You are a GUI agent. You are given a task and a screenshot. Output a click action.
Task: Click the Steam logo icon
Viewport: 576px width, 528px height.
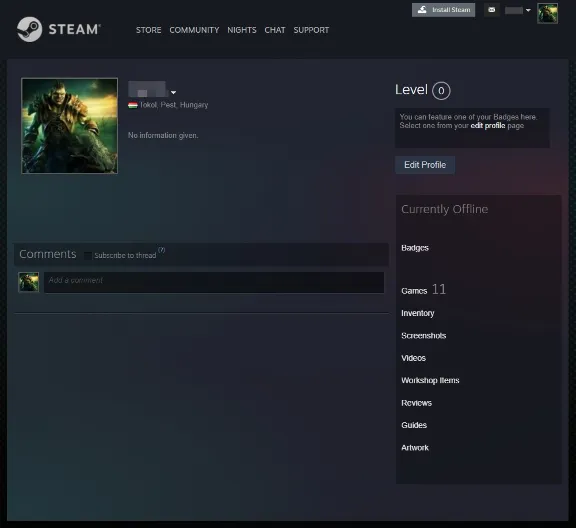29,29
